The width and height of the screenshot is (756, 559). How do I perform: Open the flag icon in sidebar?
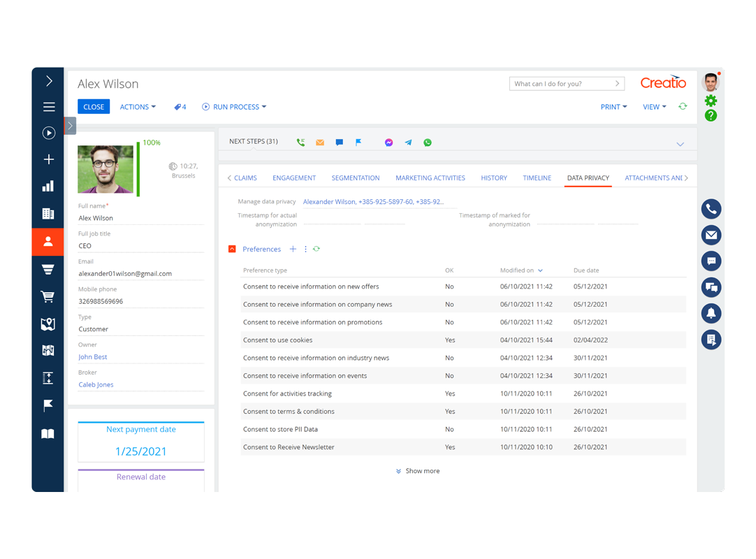point(48,406)
